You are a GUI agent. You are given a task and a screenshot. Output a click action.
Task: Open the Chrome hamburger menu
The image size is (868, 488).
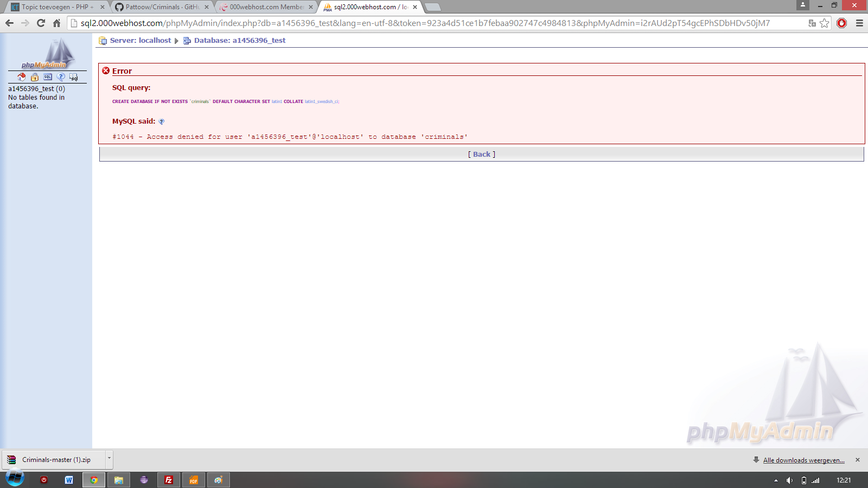click(859, 23)
